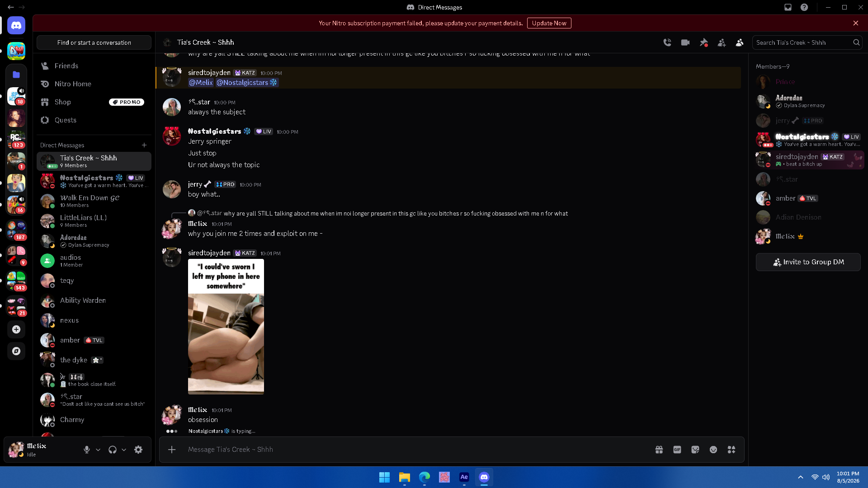Image resolution: width=868 pixels, height=488 pixels.
Task: Open After Effects from the taskbar
Action: point(464,477)
